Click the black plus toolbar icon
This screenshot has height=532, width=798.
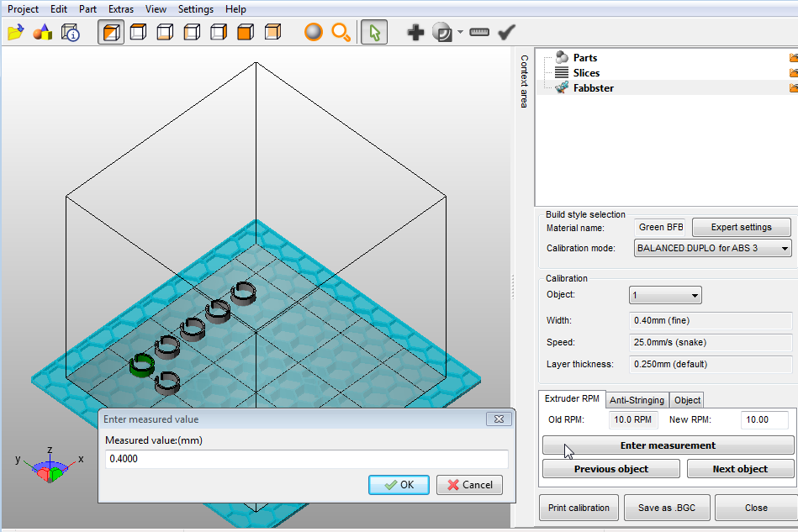[x=415, y=33]
